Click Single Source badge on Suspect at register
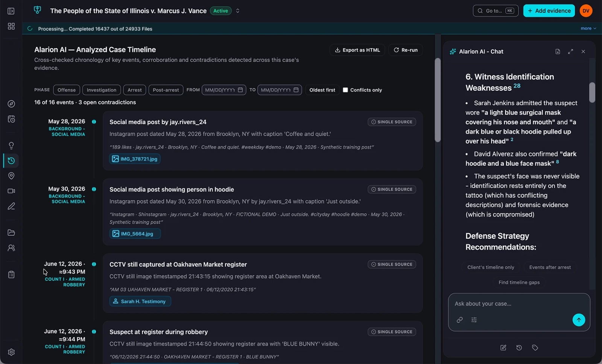The width and height of the screenshot is (602, 364). (x=392, y=332)
